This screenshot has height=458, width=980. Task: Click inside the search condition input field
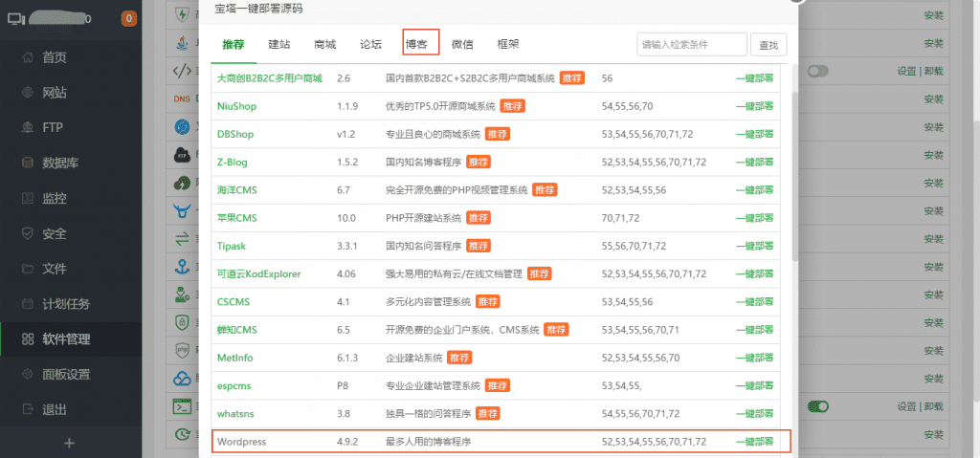coord(691,44)
